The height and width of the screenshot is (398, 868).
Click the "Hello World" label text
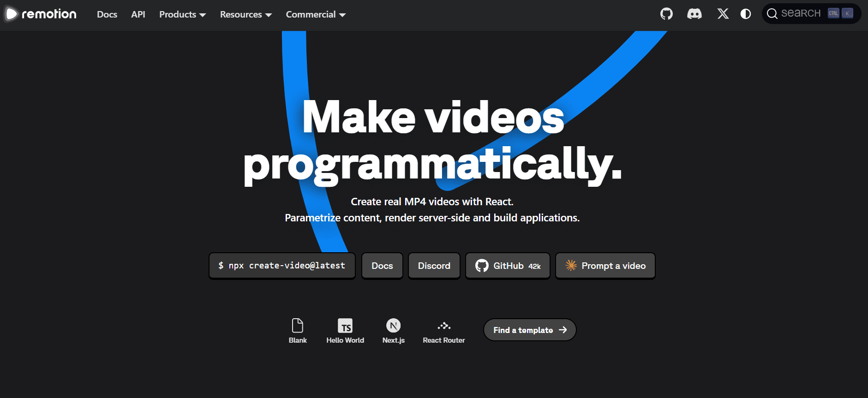[345, 340]
